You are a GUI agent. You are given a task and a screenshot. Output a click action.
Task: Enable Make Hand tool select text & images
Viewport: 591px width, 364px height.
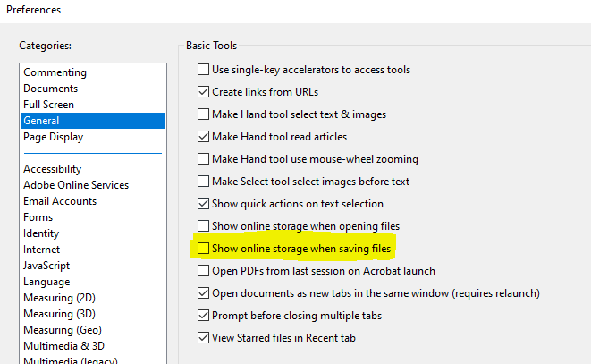(203, 114)
